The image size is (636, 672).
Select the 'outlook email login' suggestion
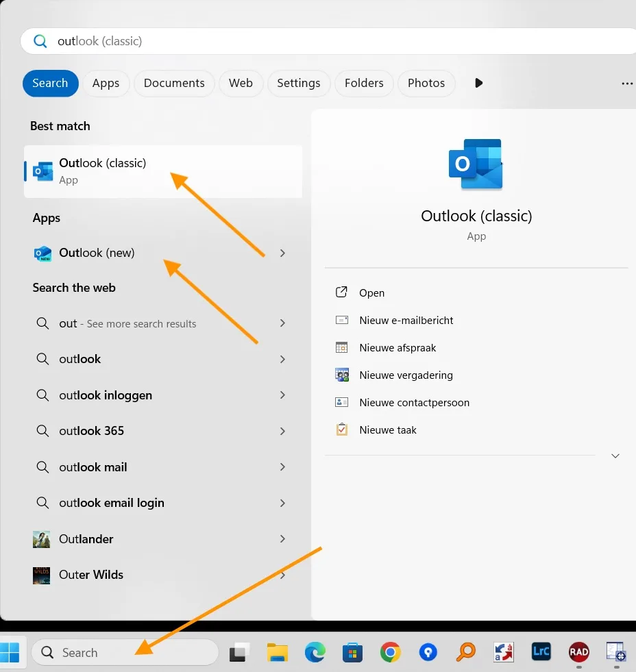point(112,503)
